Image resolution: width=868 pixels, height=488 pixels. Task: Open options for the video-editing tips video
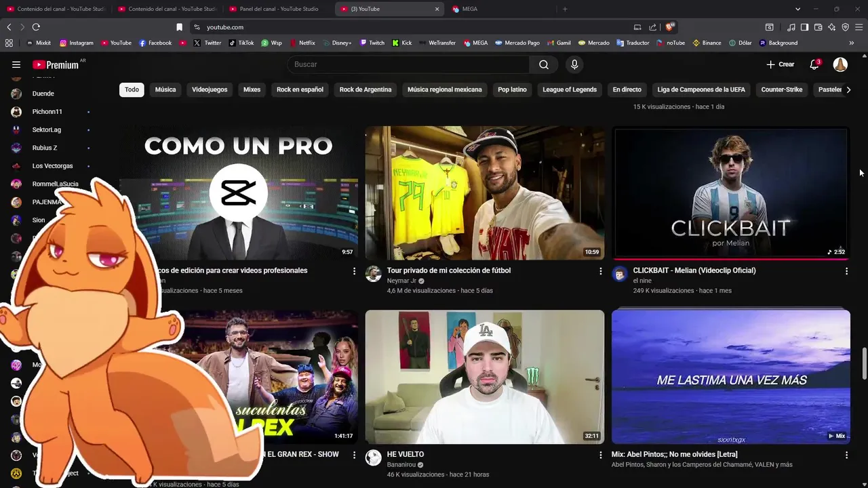coord(354,271)
